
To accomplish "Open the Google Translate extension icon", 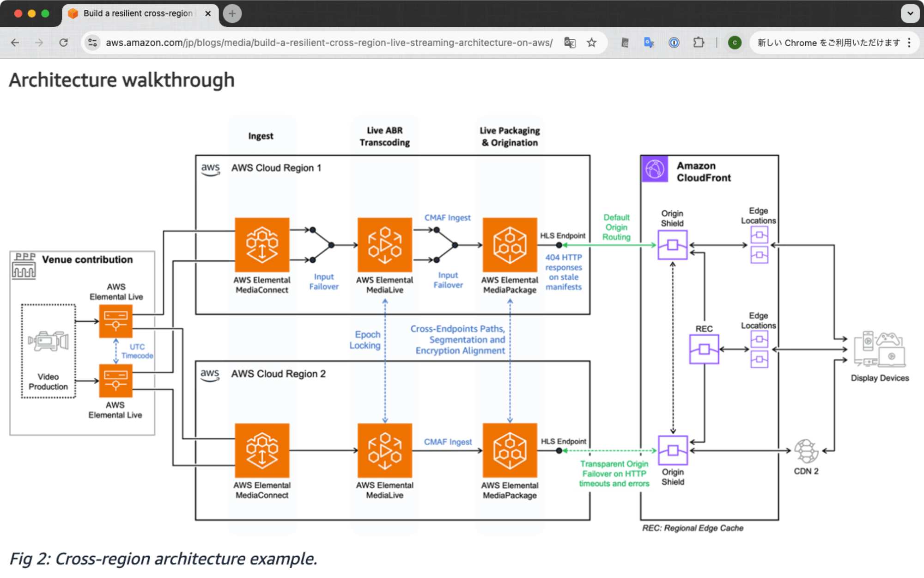I will (x=649, y=43).
